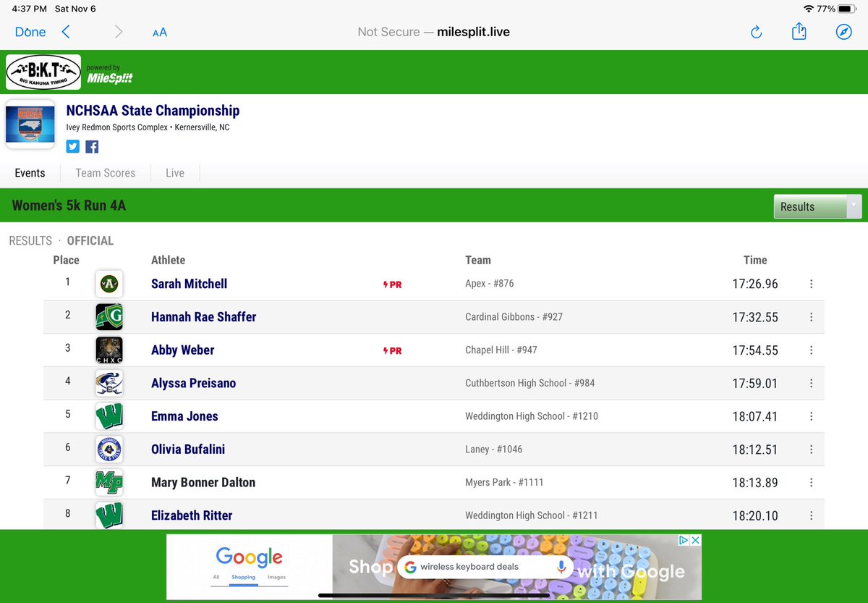This screenshot has height=603, width=868.
Task: Open Emma Jones's athlete profile
Action: (x=184, y=416)
